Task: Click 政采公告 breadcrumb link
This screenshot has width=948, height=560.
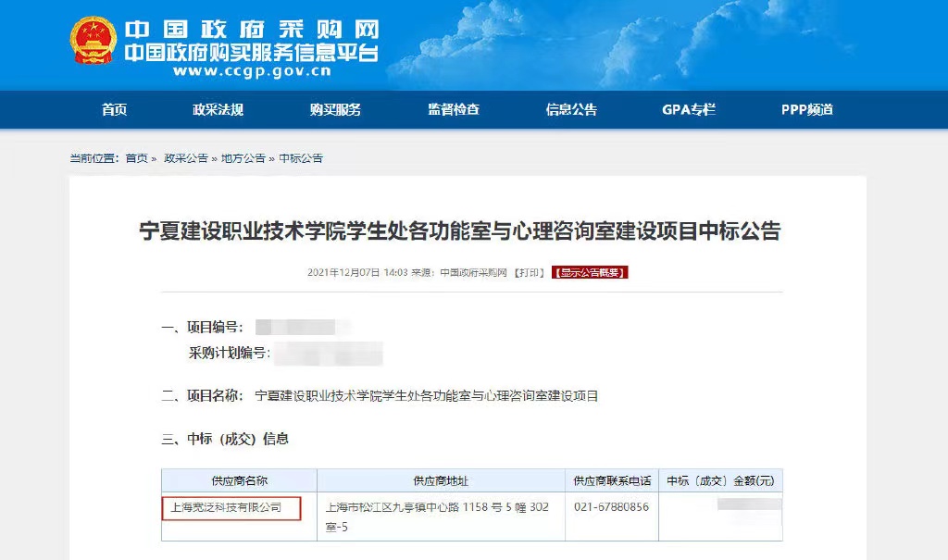Action: click(185, 158)
